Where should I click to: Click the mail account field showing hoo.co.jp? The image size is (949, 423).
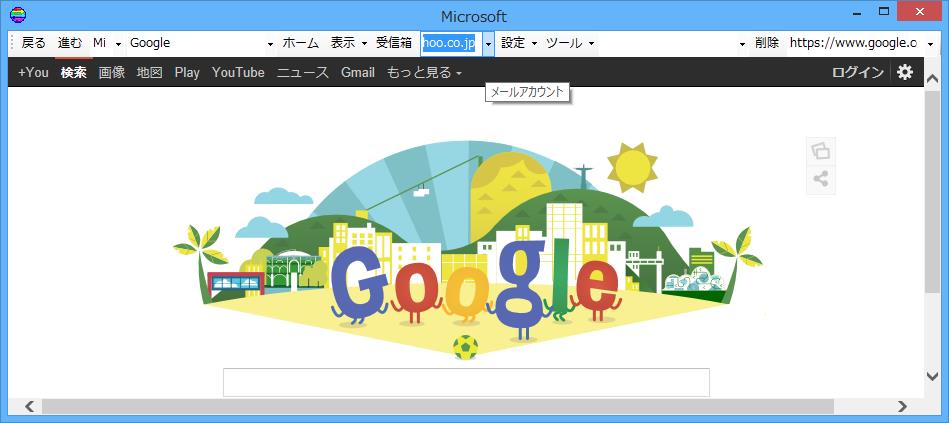point(452,44)
